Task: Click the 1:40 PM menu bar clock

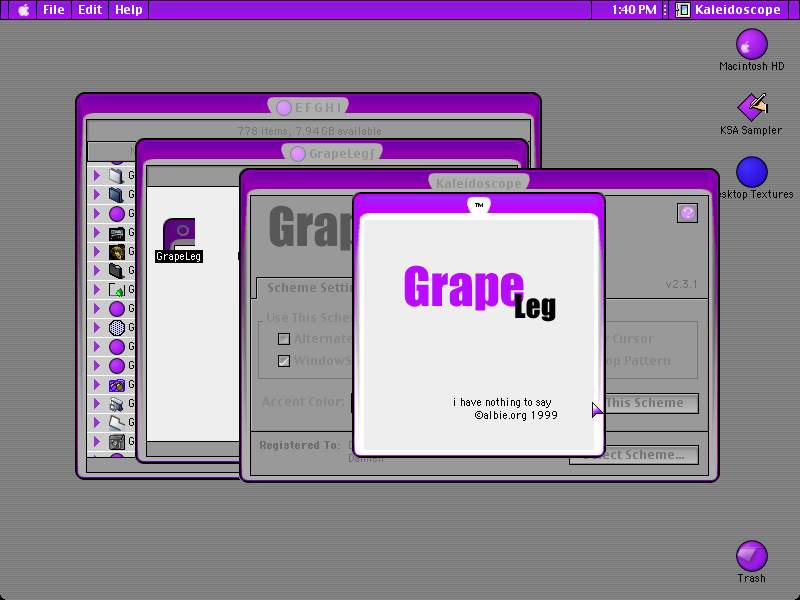Action: pos(634,10)
